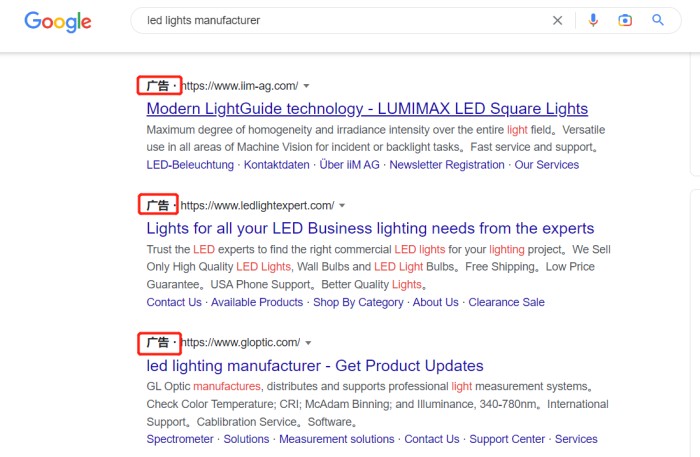
Task: Start voice search with the microphone icon
Action: [593, 20]
